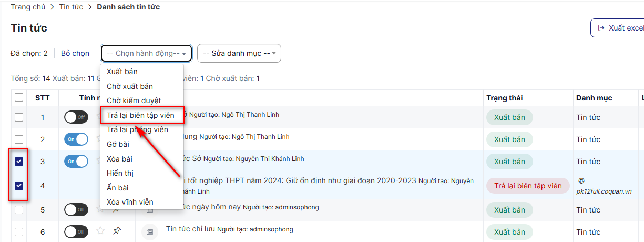Check the checkbox for row 6
This screenshot has height=242, width=644.
click(x=19, y=231)
